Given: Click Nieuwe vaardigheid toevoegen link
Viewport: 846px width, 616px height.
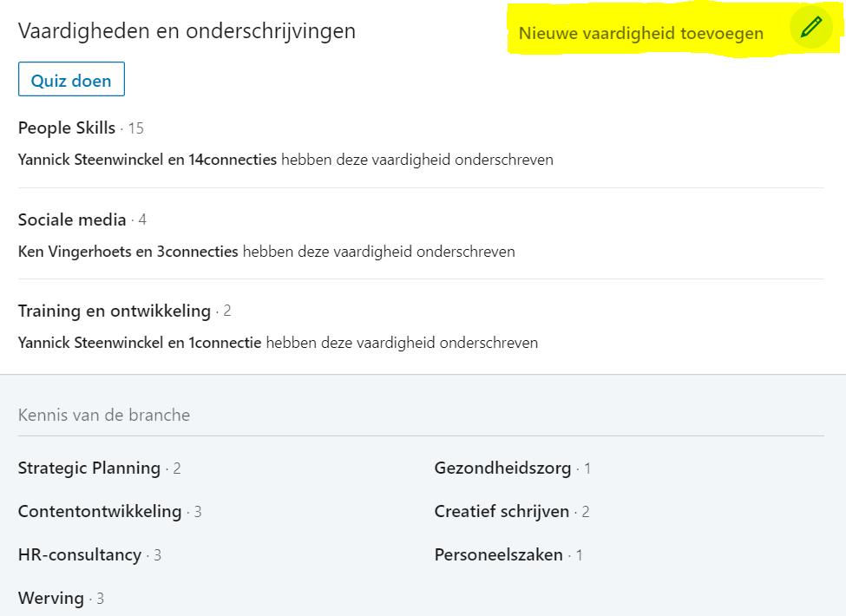Looking at the screenshot, I should pos(641,34).
